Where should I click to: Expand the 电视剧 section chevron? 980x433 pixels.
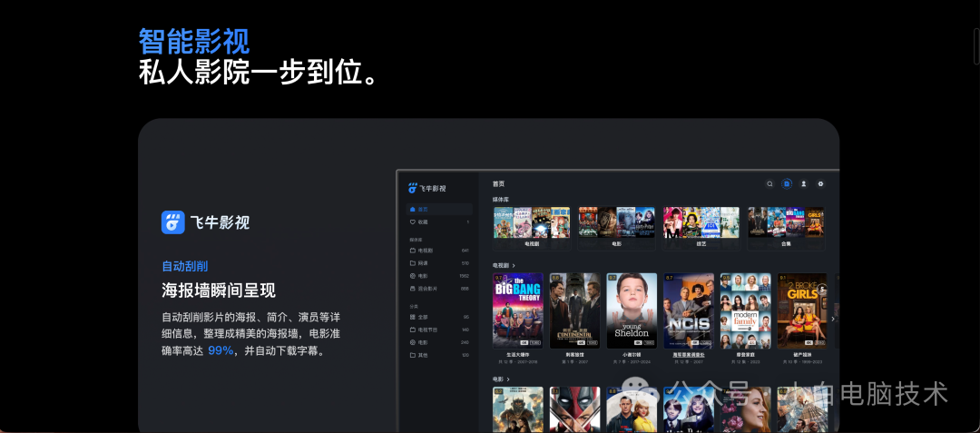[x=514, y=266]
